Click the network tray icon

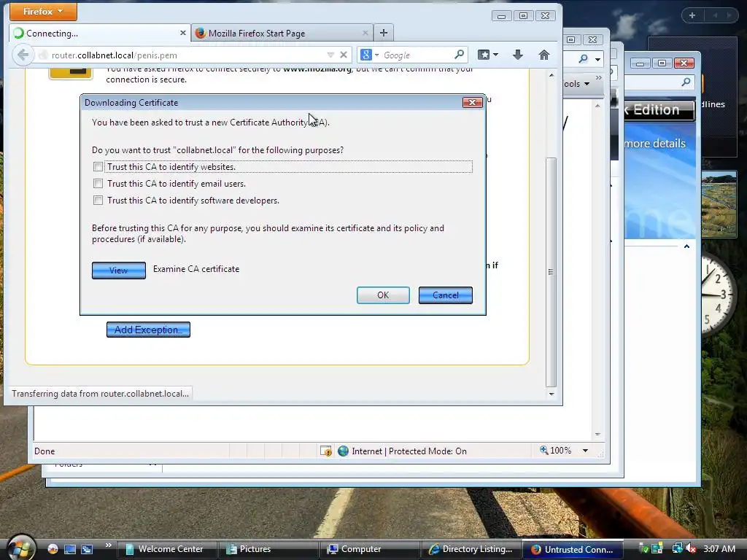coord(677,548)
